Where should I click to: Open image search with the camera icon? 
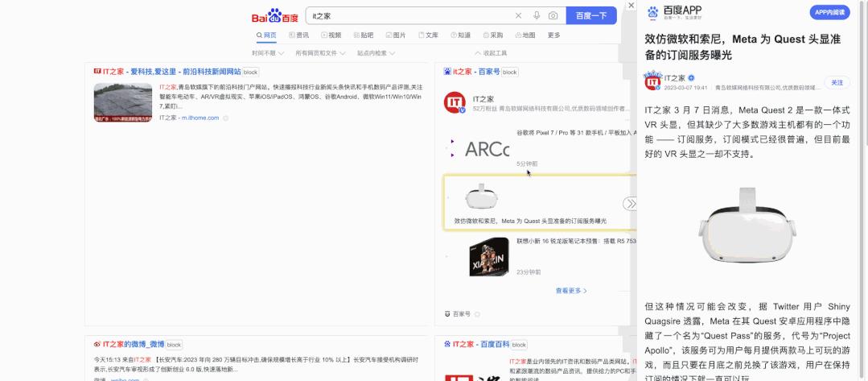pos(553,15)
